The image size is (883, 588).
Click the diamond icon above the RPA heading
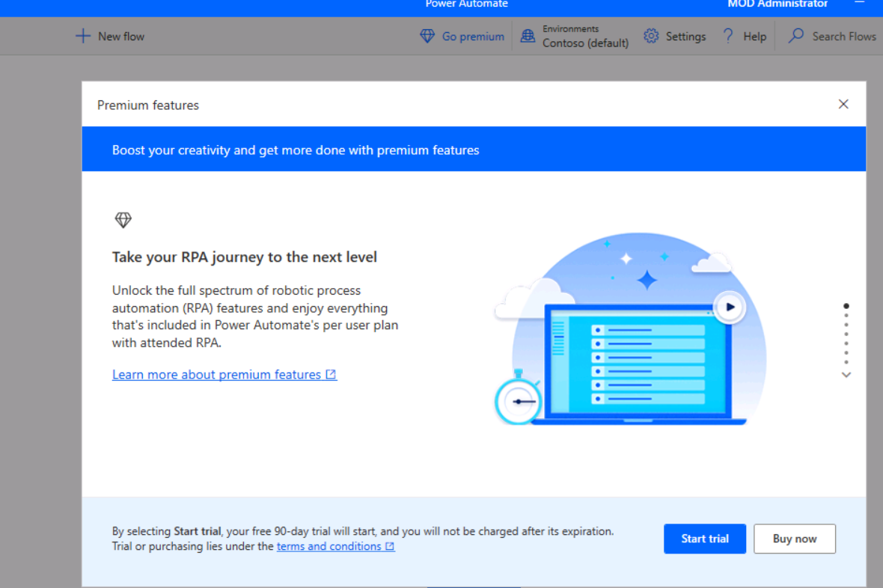coord(123,219)
